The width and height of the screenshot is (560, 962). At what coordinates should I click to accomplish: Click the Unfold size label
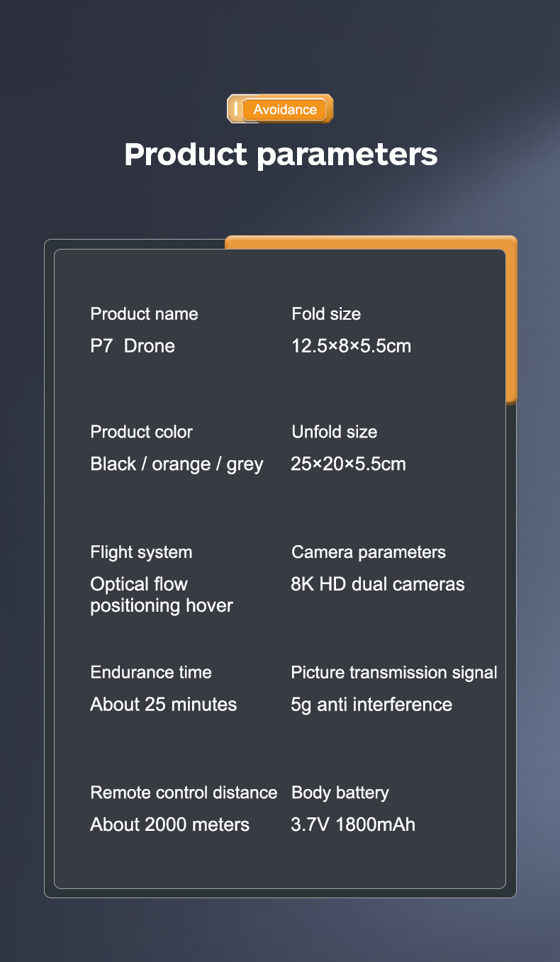pos(334,432)
